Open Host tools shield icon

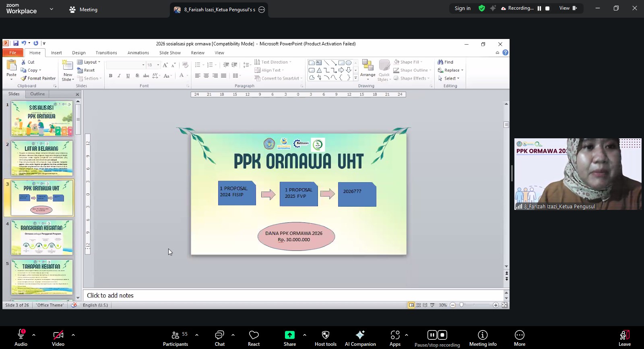coord(325,335)
